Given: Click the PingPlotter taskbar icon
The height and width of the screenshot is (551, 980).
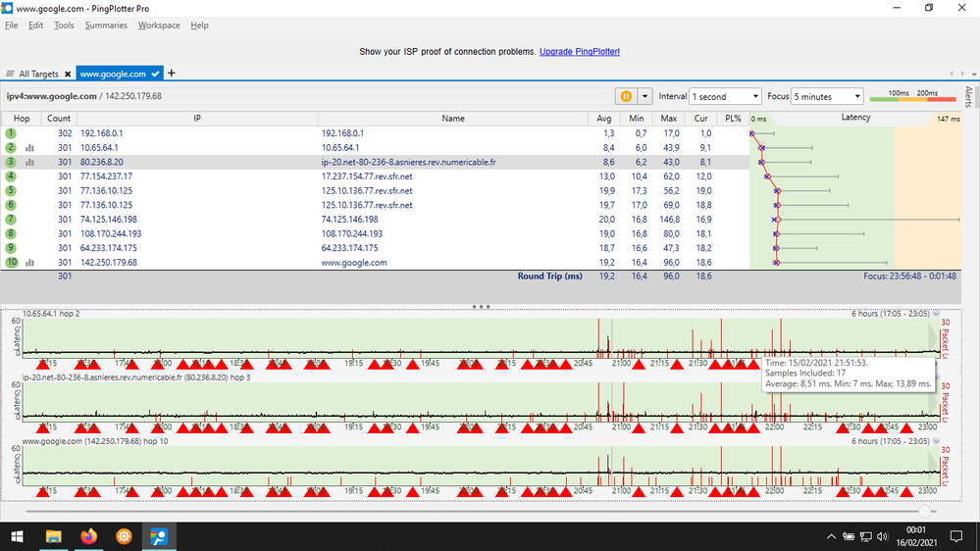Looking at the screenshot, I should coord(159,536).
